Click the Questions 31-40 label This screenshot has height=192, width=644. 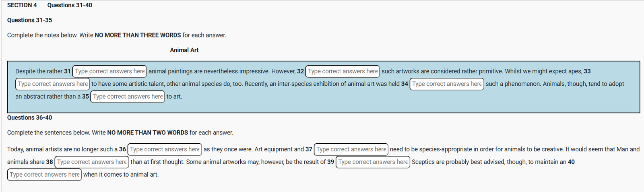pyautogui.click(x=70, y=5)
